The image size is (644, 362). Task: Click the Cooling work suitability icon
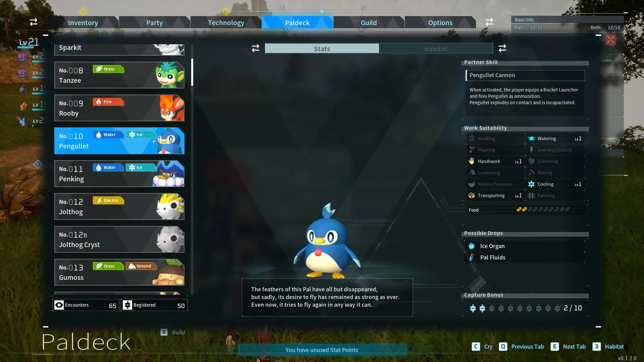coord(531,184)
